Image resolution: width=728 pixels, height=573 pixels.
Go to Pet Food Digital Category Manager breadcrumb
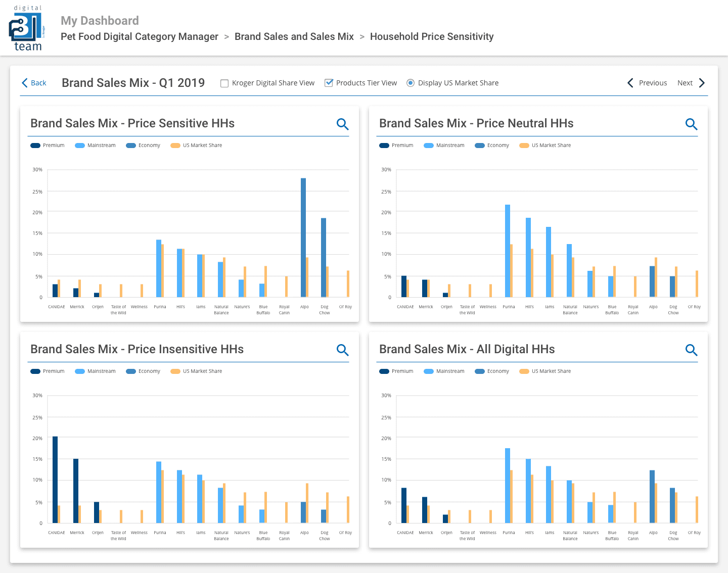tap(140, 37)
